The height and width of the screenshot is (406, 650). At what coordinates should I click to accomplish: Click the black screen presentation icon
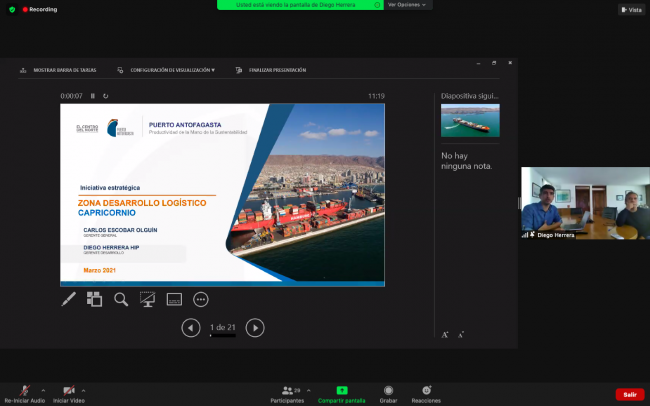(147, 299)
